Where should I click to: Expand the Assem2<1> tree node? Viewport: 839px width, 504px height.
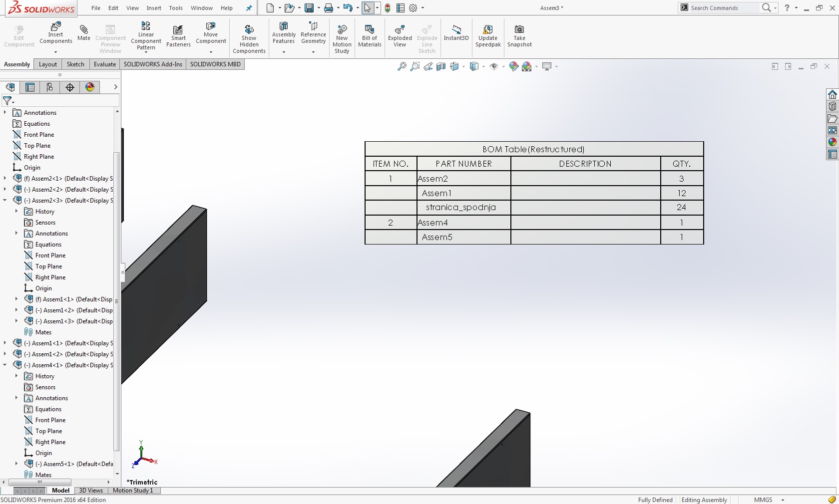(5, 179)
